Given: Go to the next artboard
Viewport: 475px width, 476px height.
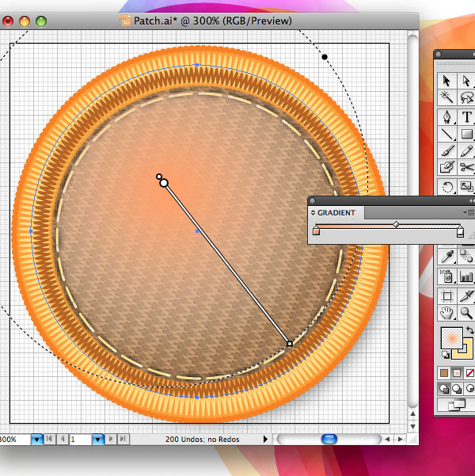Looking at the screenshot, I should click(111, 439).
